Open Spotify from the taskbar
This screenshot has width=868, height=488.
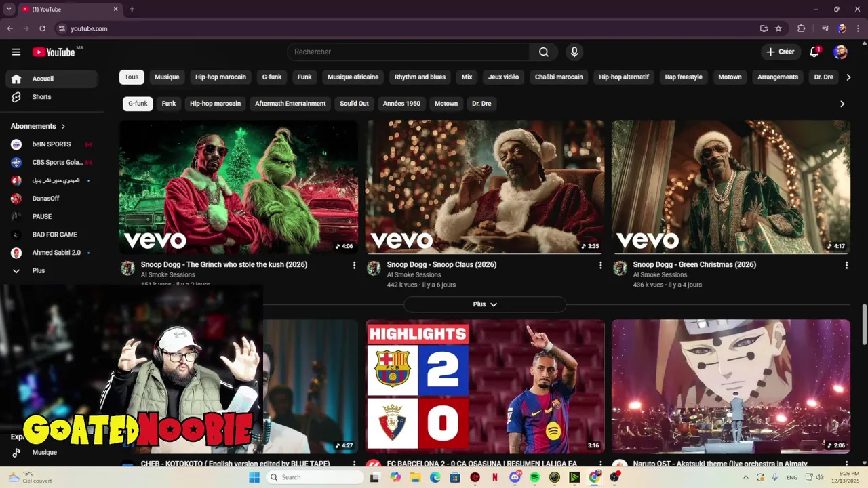(534, 477)
